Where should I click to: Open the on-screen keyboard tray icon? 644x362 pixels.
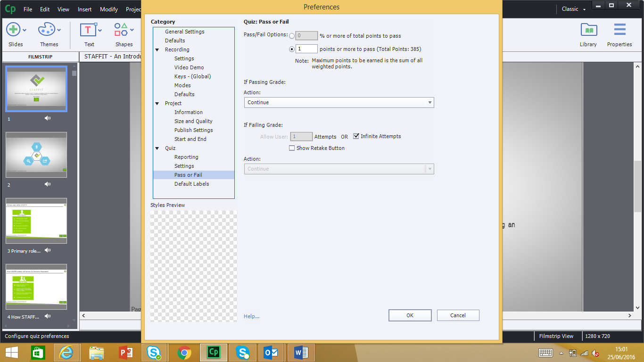coord(546,353)
